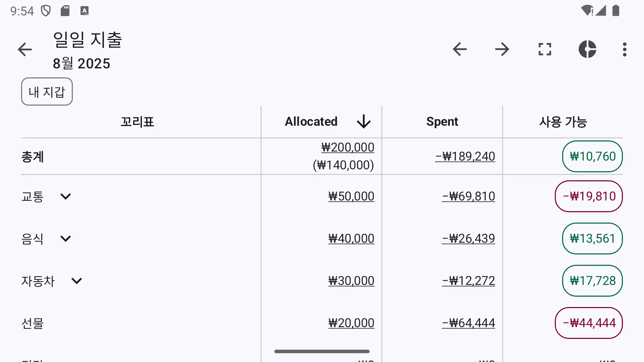Tap the battery icon in status bar
The width and height of the screenshot is (644, 362).
point(616,11)
